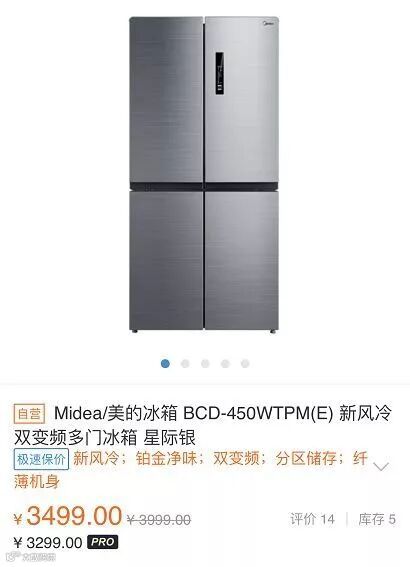This screenshot has height=567, width=410.
Task: Tap the crossed-out ¥3999.00 original price
Action: coord(159,520)
